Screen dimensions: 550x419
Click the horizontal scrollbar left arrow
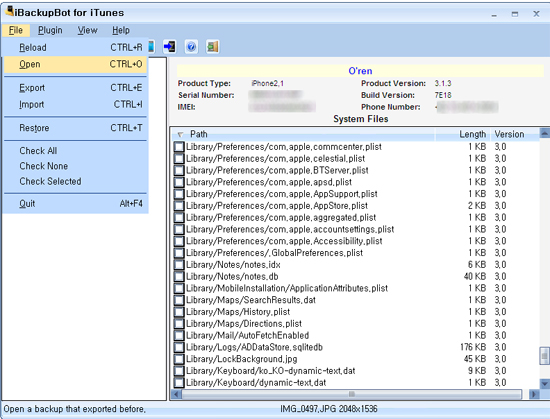pos(176,394)
